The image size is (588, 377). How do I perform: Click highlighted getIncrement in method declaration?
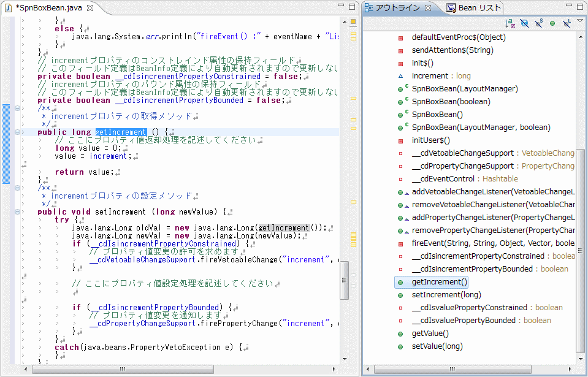pyautogui.click(x=121, y=132)
